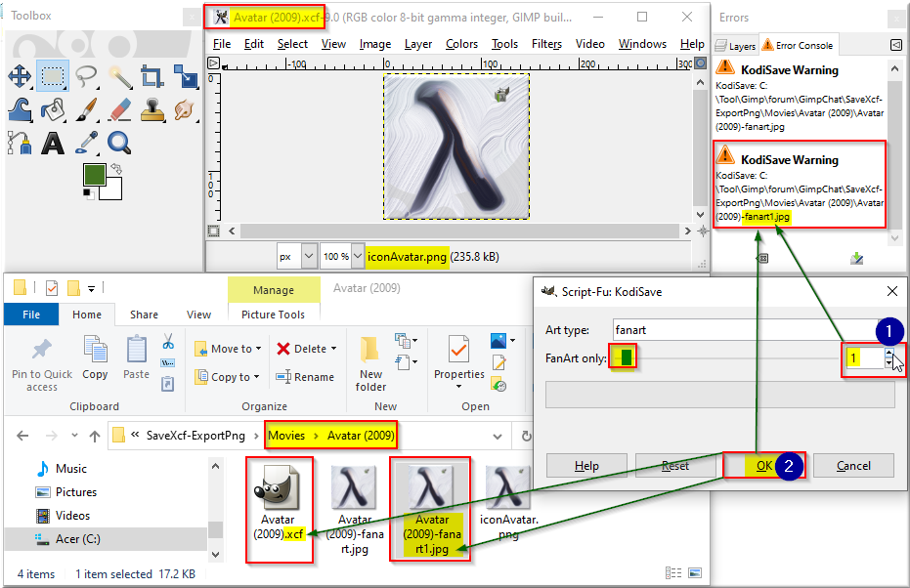Image resolution: width=910 pixels, height=588 pixels.
Task: Expand the Move to dropdown
Action: pyautogui.click(x=228, y=349)
